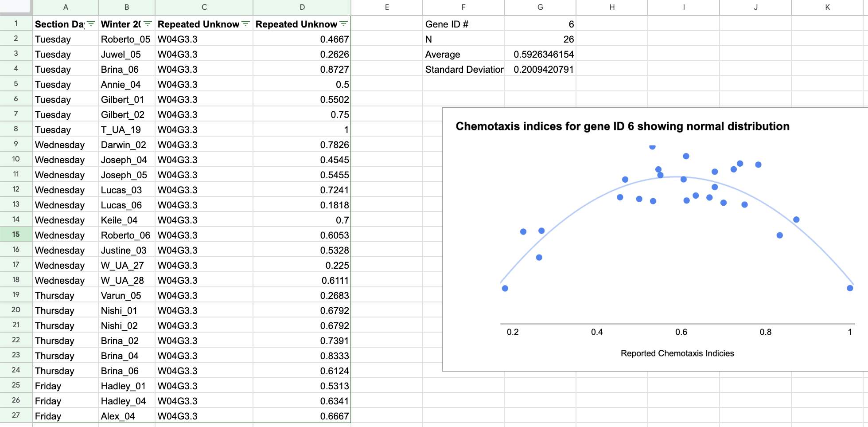
Task: Select column K header
Action: tap(827, 7)
